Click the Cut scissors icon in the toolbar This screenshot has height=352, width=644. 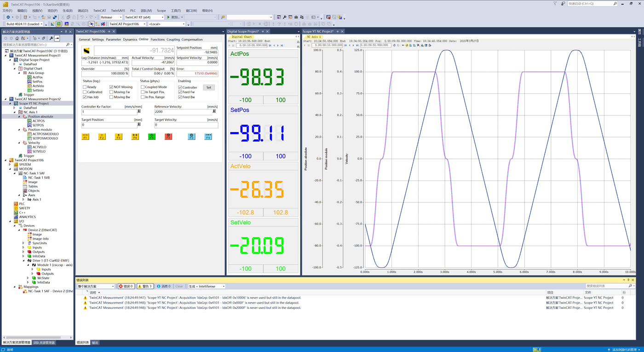pyautogui.click(x=63, y=17)
